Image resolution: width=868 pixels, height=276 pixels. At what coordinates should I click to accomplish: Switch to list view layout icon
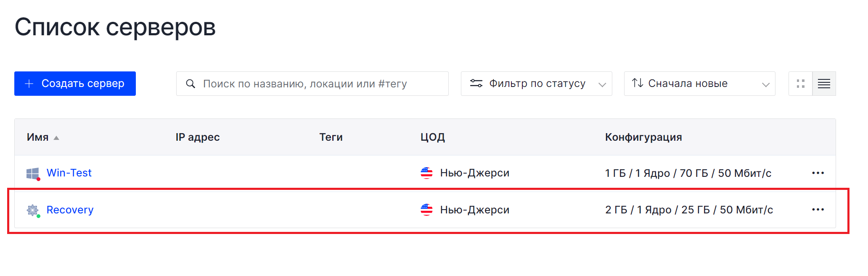[x=824, y=84]
